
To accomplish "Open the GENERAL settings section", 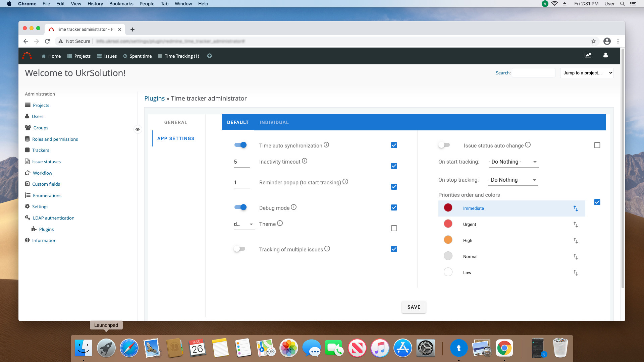I will click(176, 122).
